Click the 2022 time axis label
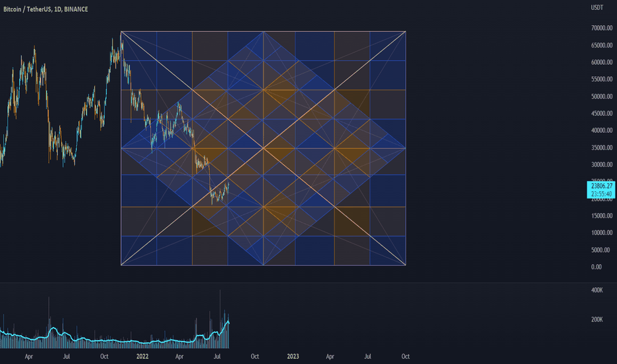 click(142, 356)
